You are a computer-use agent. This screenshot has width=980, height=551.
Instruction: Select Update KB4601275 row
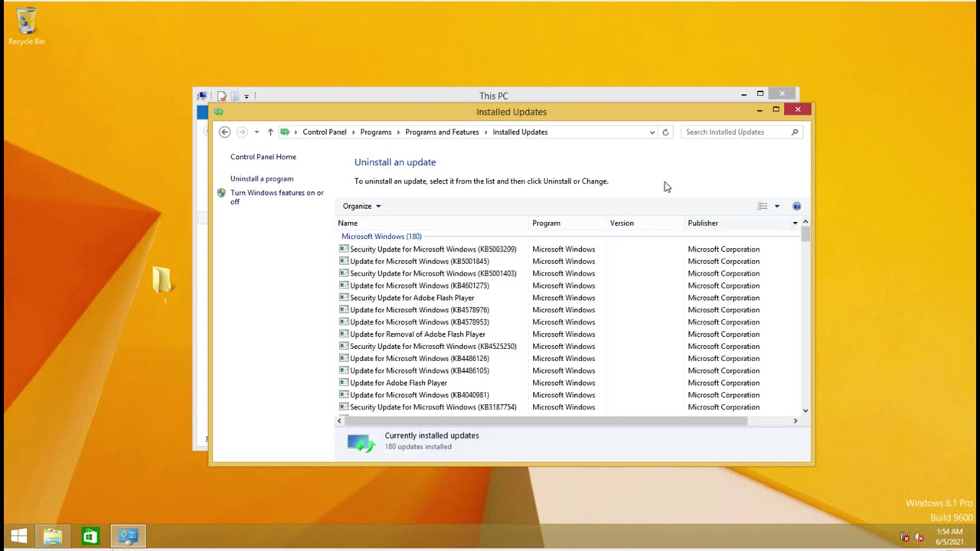[x=567, y=285]
